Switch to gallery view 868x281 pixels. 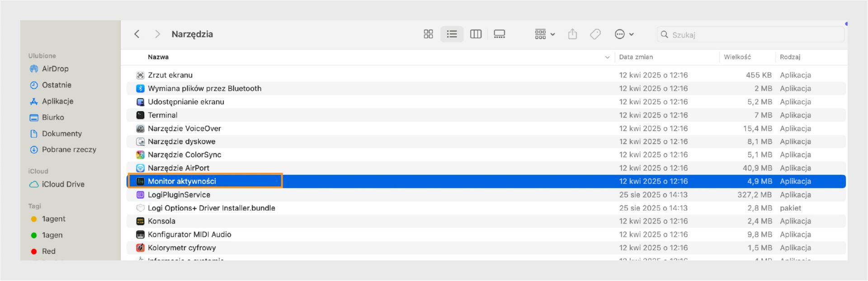pos(499,34)
